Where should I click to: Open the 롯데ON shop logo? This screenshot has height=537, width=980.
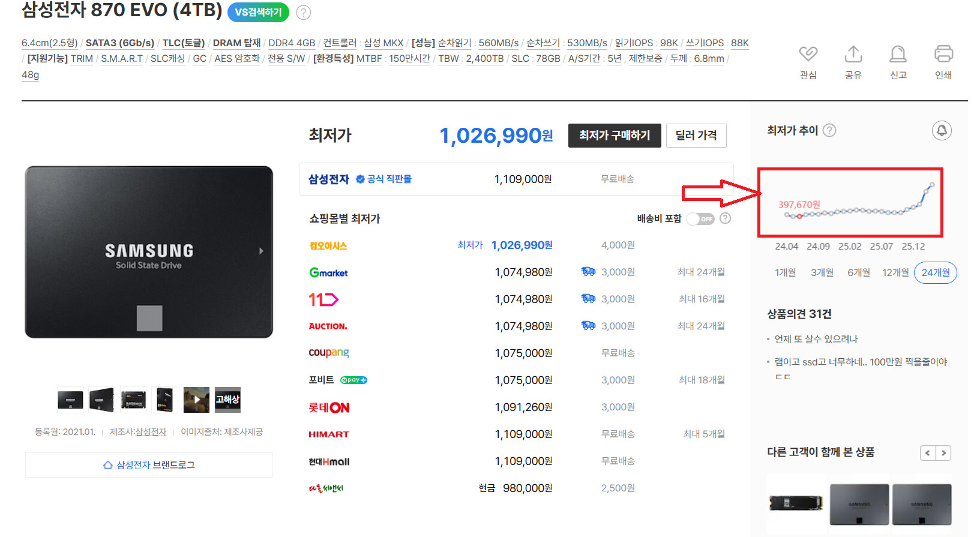pos(329,407)
